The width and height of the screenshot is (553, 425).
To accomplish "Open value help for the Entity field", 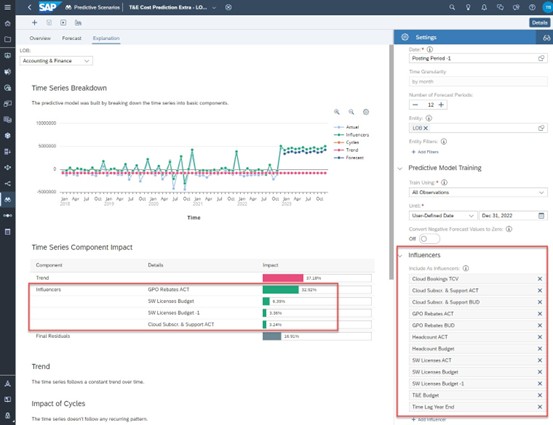I will click(541, 128).
